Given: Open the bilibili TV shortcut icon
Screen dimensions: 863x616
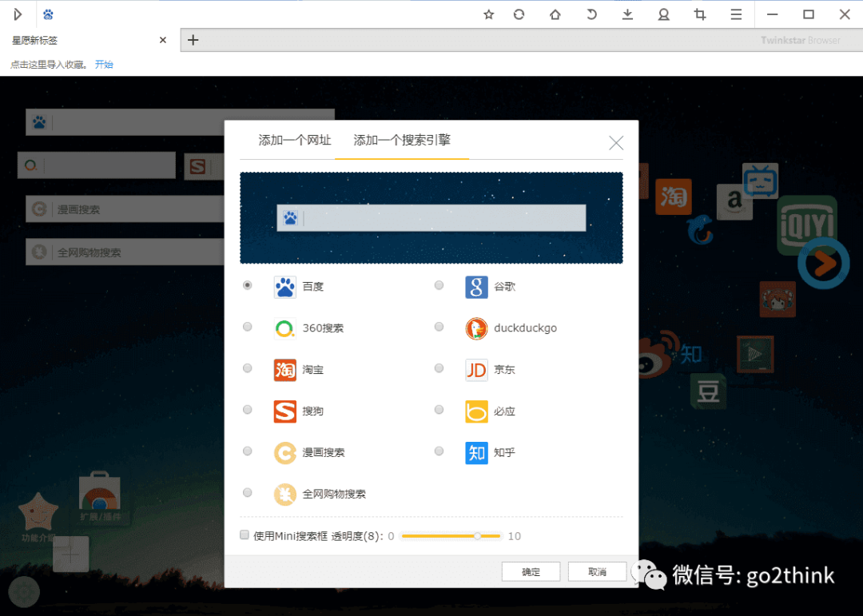Looking at the screenshot, I should click(760, 181).
